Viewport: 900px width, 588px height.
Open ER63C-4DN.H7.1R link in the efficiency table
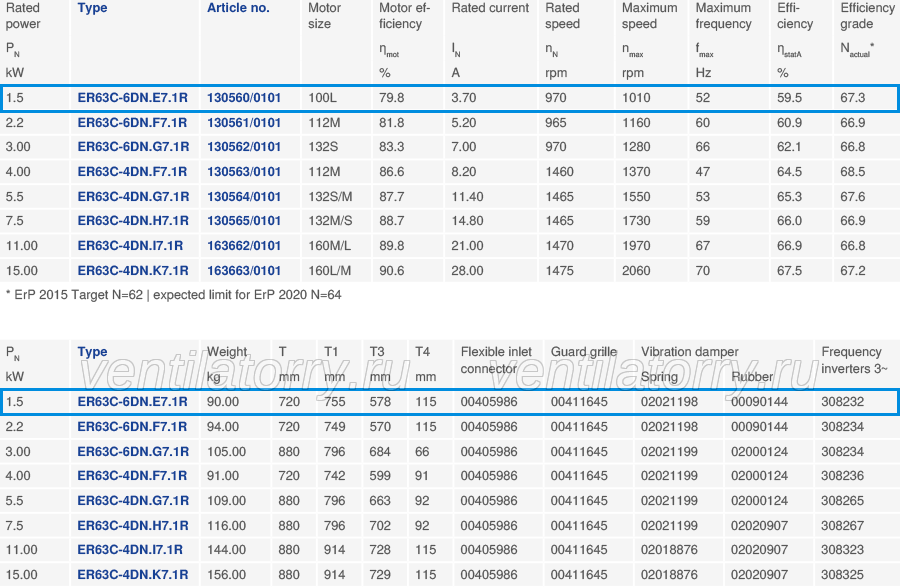[x=133, y=221]
